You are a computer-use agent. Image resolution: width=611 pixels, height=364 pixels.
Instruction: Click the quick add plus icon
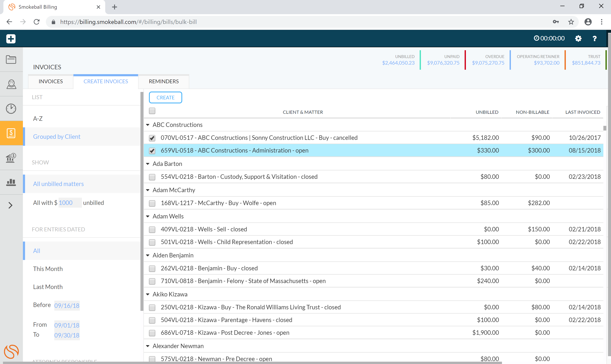11,39
